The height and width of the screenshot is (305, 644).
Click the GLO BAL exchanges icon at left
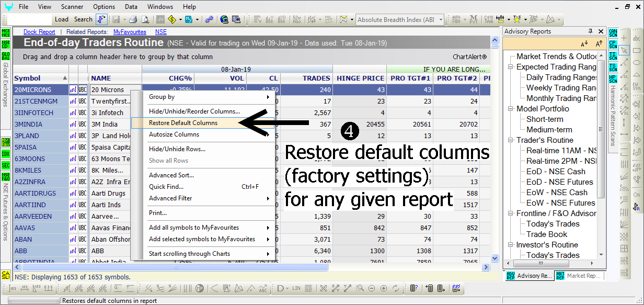5,55
